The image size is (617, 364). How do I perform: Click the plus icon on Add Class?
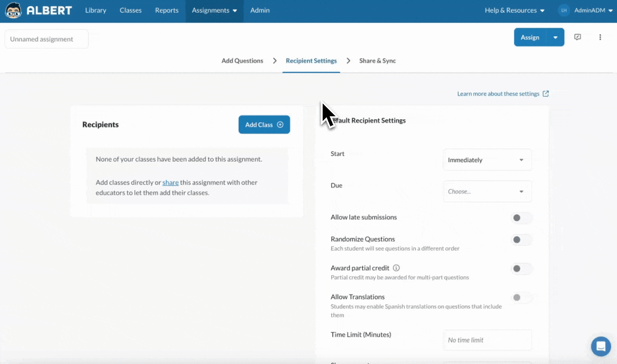[280, 125]
